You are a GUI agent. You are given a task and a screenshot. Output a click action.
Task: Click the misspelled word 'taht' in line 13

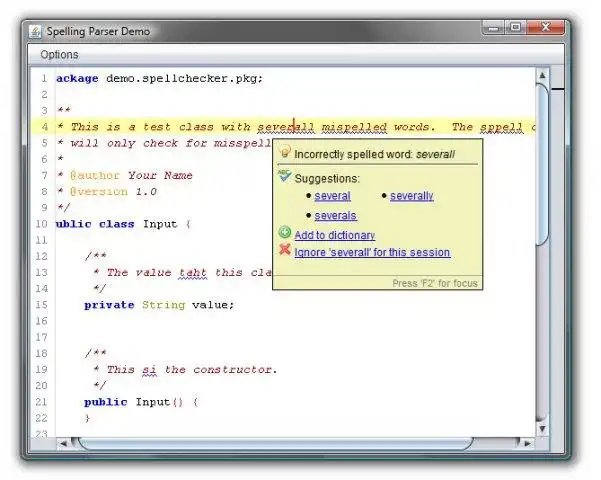(193, 273)
